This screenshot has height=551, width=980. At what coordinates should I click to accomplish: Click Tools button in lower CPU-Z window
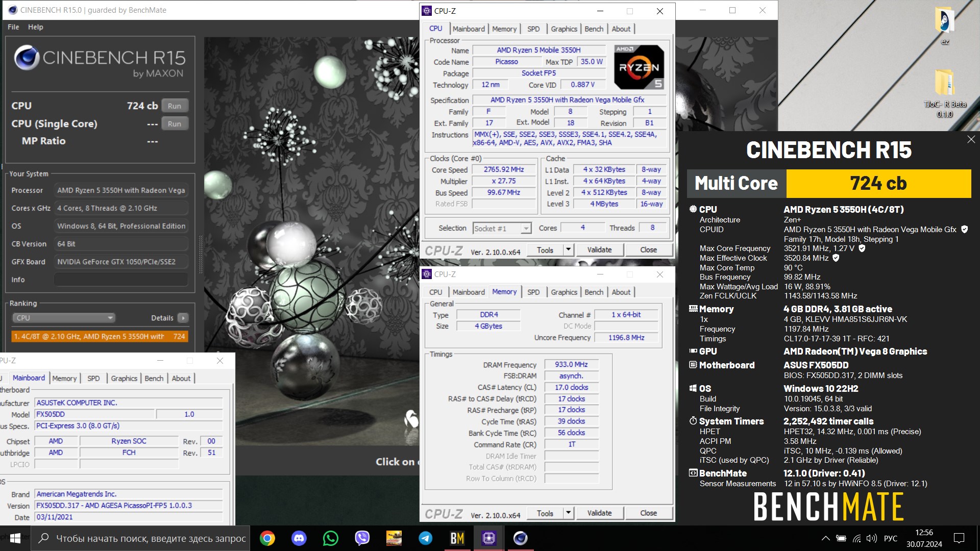(x=545, y=513)
